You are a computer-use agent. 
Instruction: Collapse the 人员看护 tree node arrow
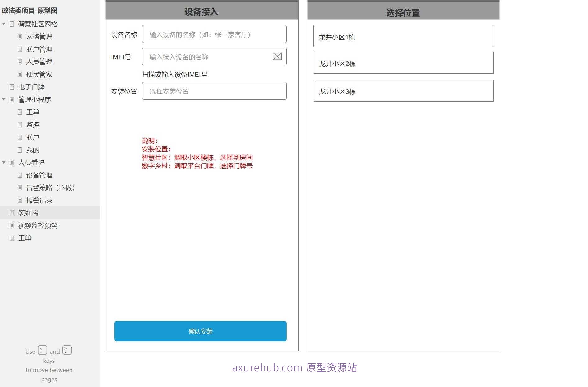click(4, 162)
